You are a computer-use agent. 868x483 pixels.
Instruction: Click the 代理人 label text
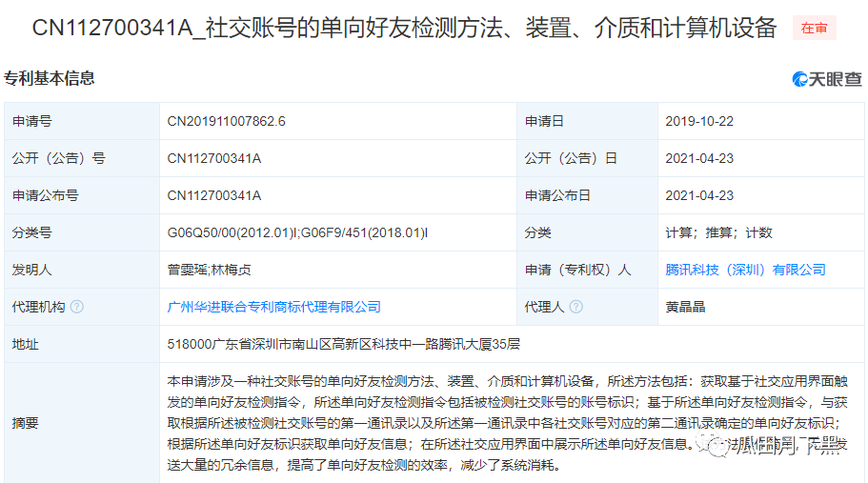(544, 307)
